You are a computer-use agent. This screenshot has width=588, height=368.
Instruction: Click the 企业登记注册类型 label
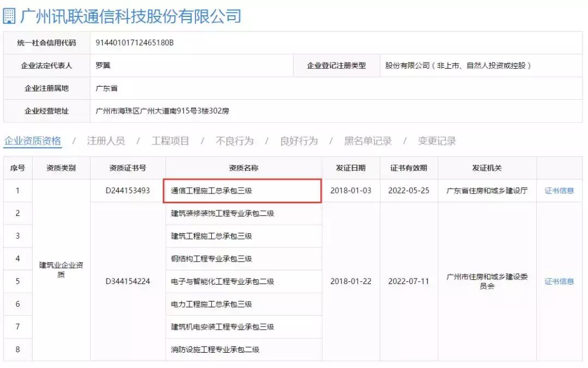tap(336, 65)
